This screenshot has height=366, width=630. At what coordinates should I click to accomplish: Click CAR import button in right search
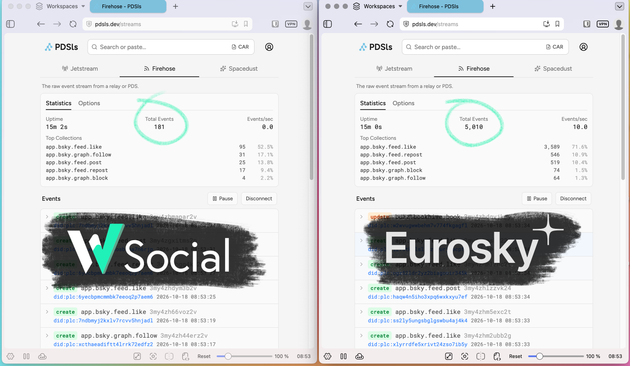[554, 47]
